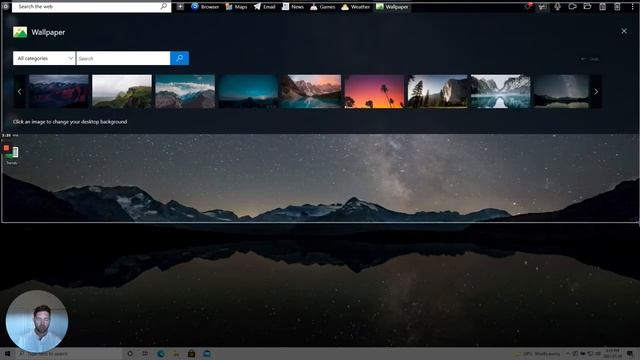Click the microphone icon in top bar
Screen dimensions: 640x360
(x=558, y=7)
